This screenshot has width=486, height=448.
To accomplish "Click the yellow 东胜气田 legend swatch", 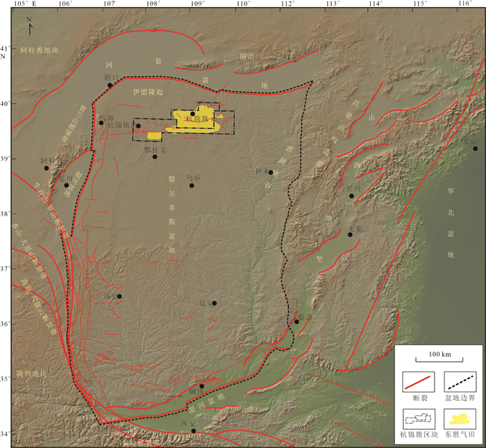I will pyautogui.click(x=460, y=419).
